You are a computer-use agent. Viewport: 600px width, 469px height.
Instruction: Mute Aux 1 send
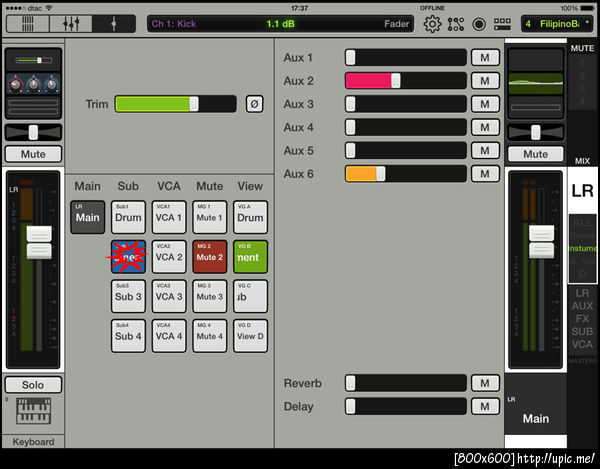485,58
